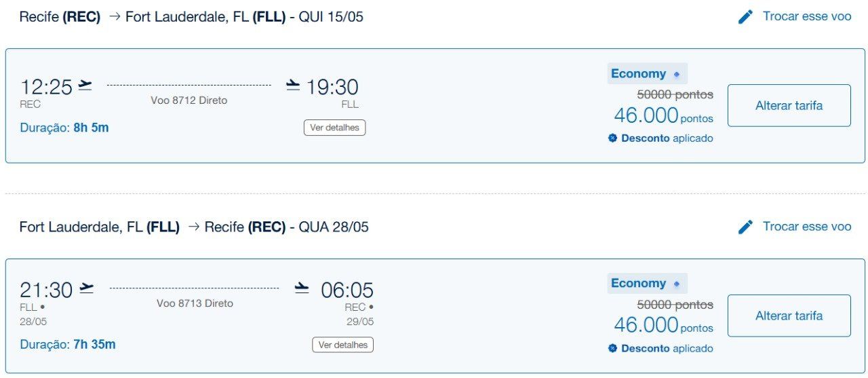The width and height of the screenshot is (868, 378).
Task: Click the discount badge icon on the return flight
Action: pyautogui.click(x=612, y=349)
